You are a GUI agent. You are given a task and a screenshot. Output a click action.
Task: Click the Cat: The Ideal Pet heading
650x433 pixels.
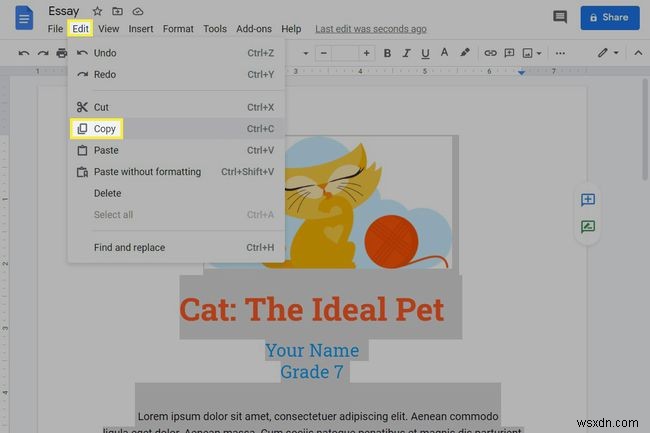coord(312,309)
